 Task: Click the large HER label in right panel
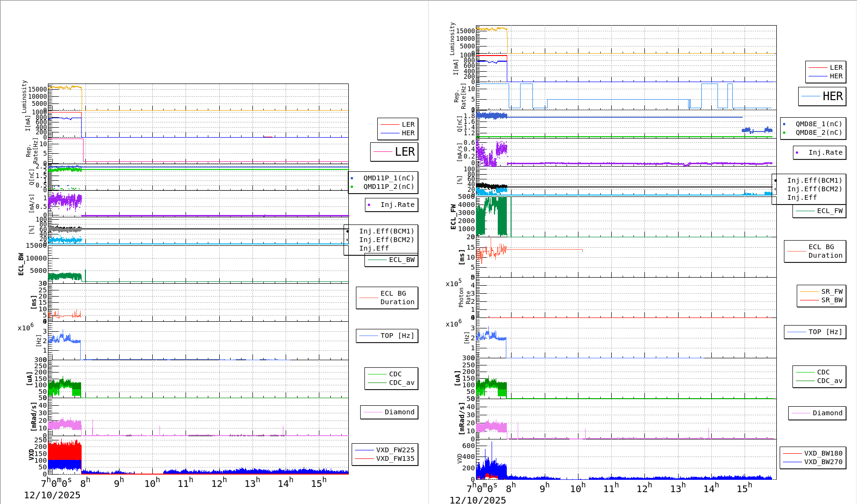(x=832, y=96)
